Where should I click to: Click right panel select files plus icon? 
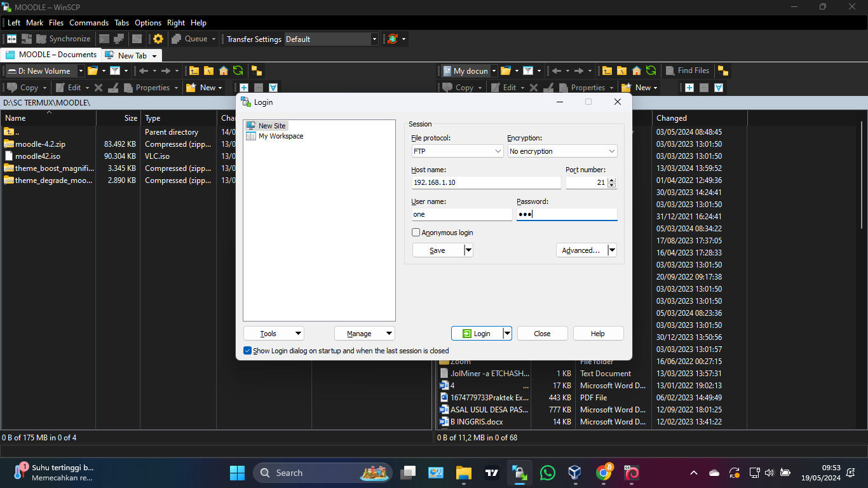tap(689, 88)
